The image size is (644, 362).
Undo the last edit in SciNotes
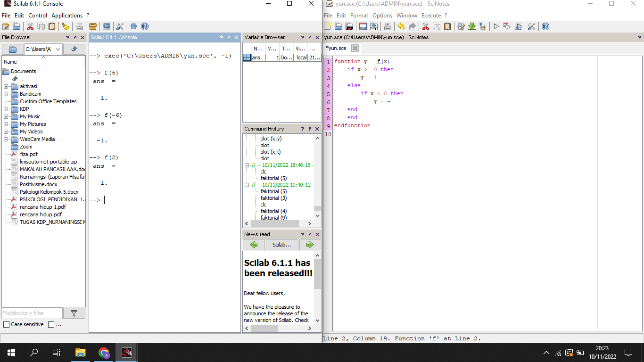tap(401, 26)
